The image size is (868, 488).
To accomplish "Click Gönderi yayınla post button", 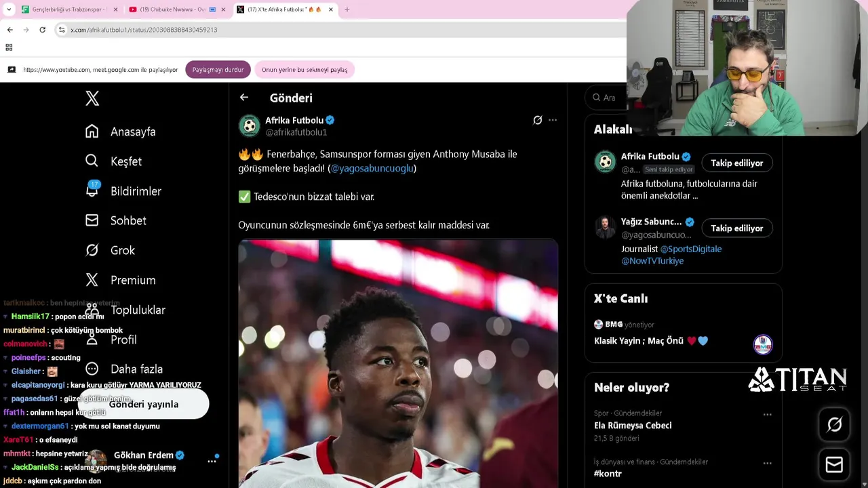I will point(144,404).
